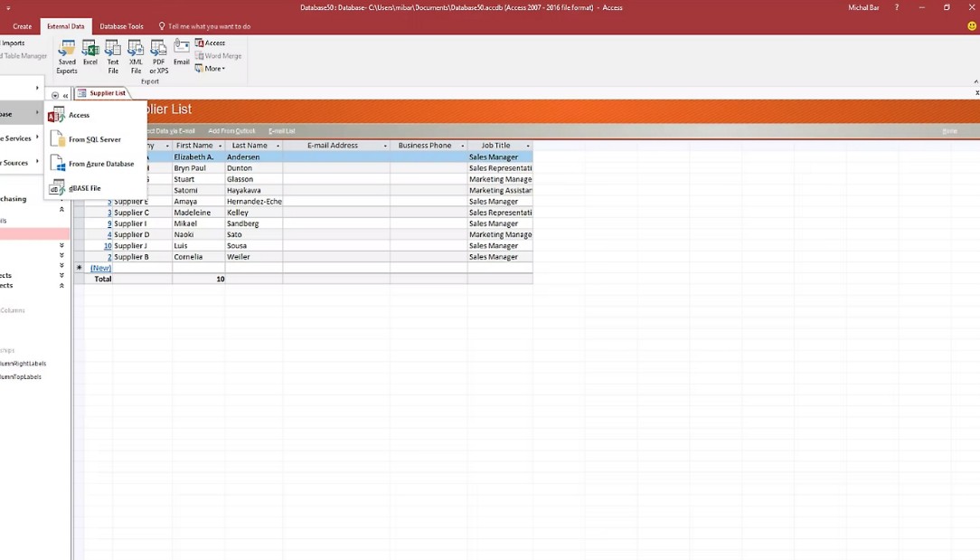Viewport: 980px width, 560px height.
Task: Open the Services submenu item
Action: click(20, 138)
